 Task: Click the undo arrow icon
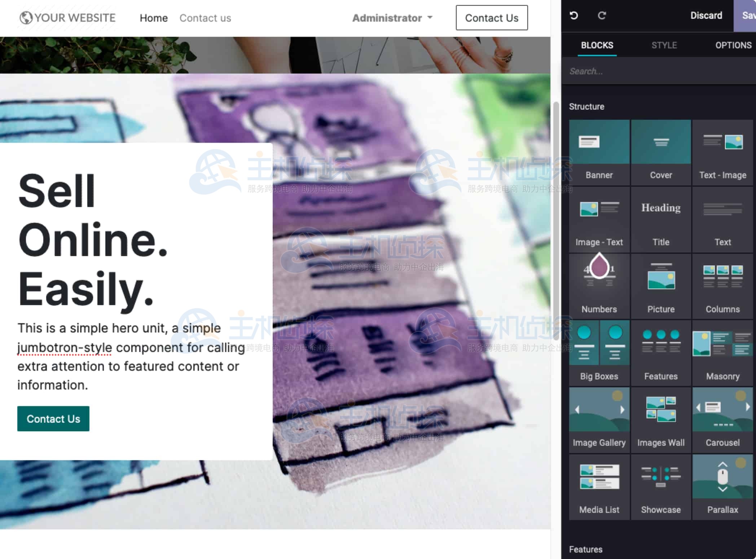[574, 16]
